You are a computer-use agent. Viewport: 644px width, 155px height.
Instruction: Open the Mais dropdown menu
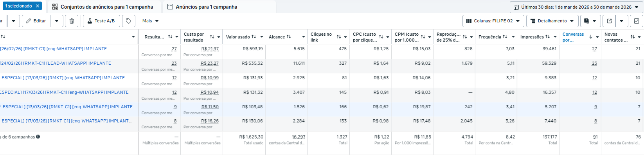pos(151,21)
